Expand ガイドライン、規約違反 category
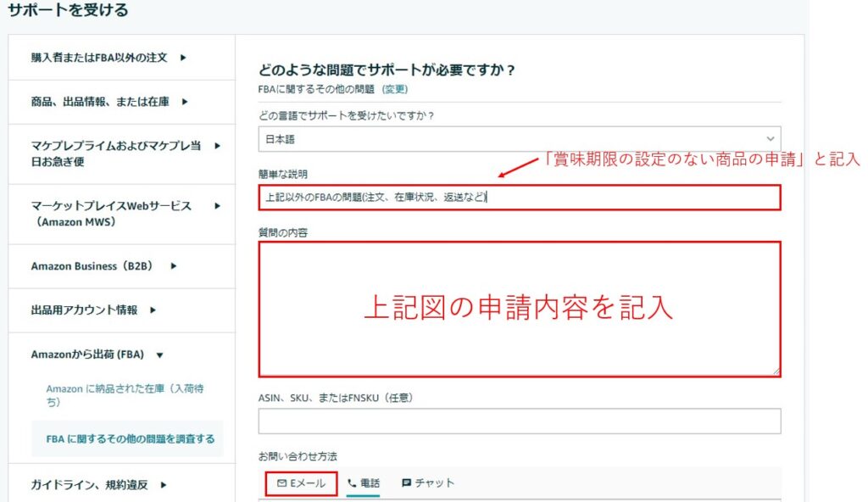Viewport: 868px width, 502px height. (x=98, y=485)
